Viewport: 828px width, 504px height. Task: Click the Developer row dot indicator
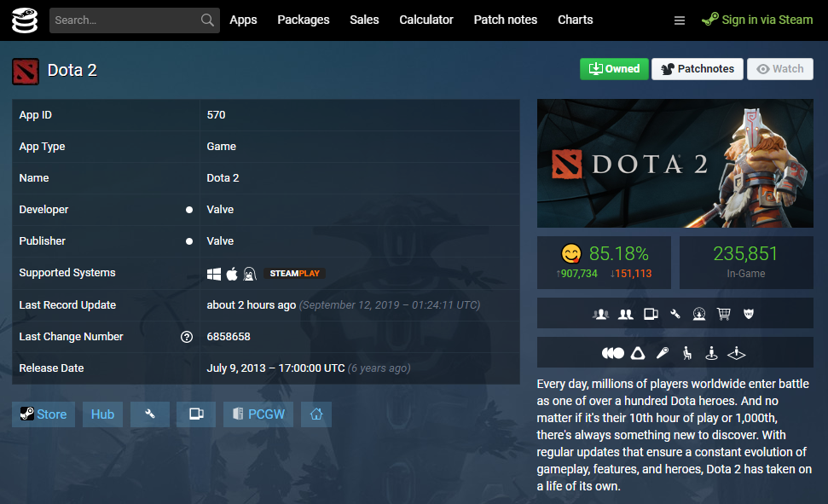pos(189,210)
